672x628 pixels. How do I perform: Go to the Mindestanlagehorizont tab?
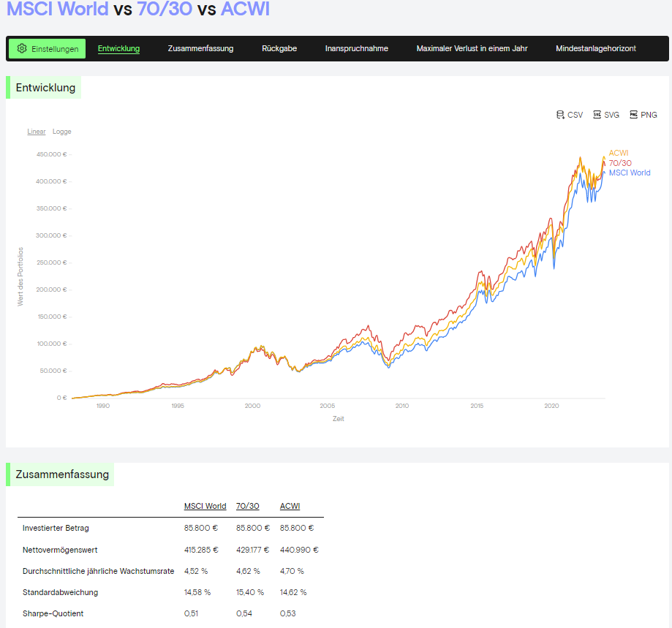(596, 48)
